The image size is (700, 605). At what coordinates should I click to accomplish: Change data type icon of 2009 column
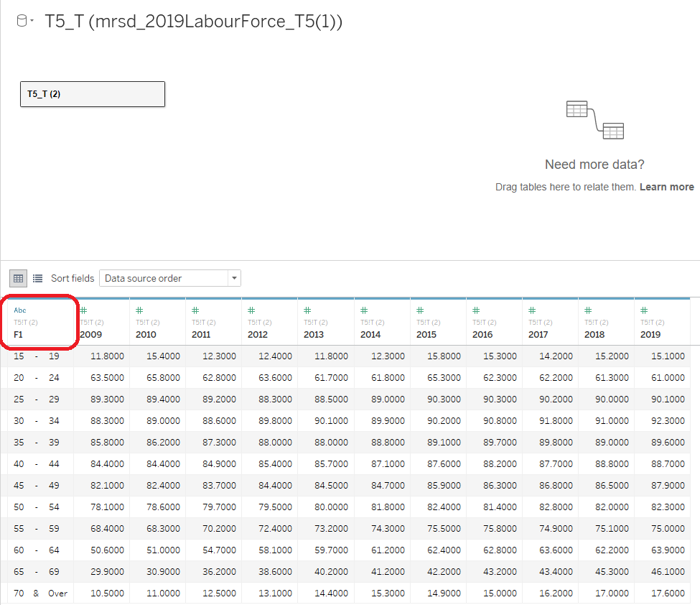point(83,310)
